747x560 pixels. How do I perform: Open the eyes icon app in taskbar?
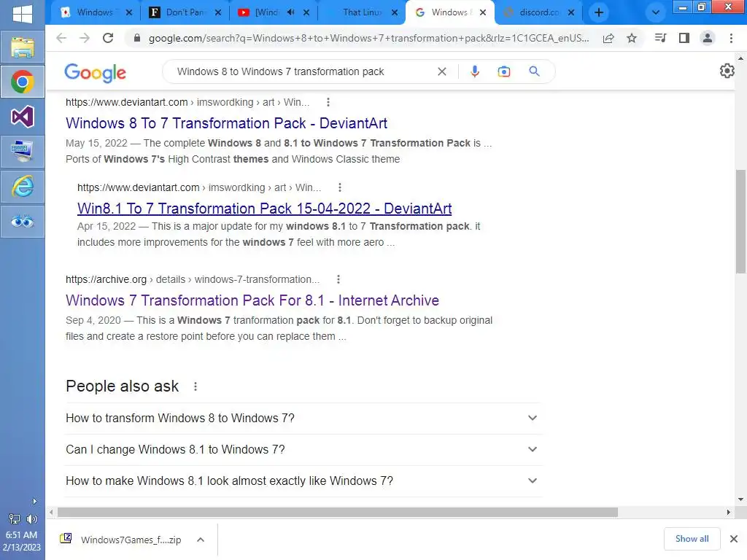coord(23,222)
